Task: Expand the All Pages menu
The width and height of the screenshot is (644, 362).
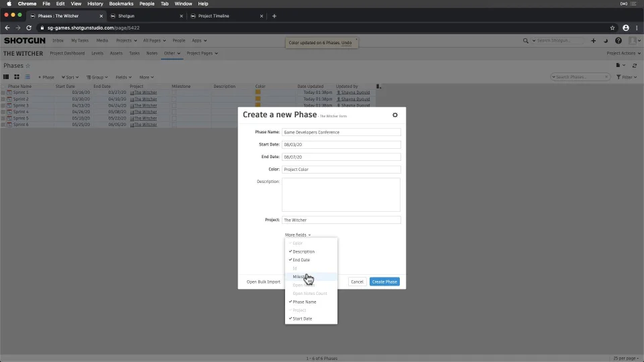Action: point(154,41)
